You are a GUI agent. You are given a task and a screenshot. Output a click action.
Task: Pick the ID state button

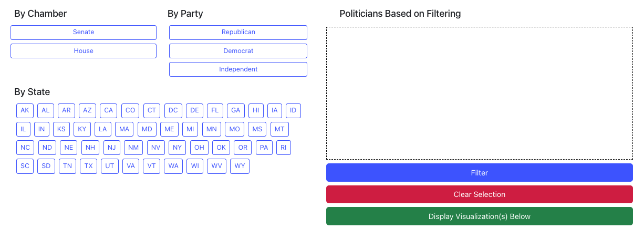tap(293, 111)
